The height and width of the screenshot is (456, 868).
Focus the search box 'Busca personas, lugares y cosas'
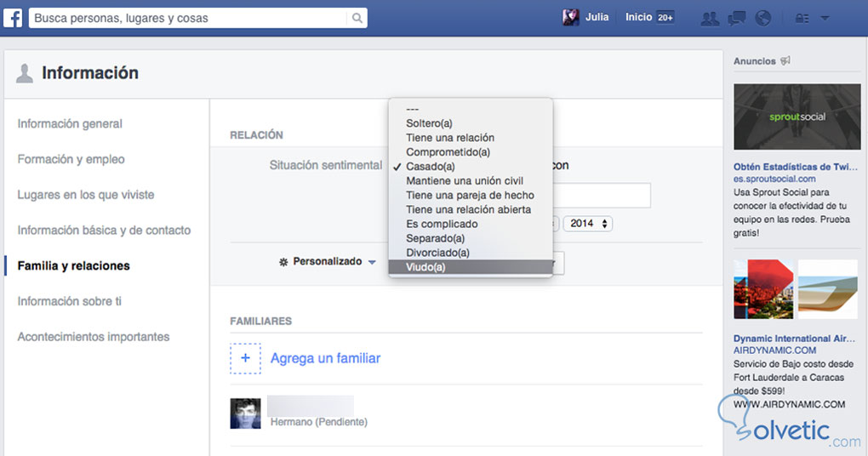[188, 18]
